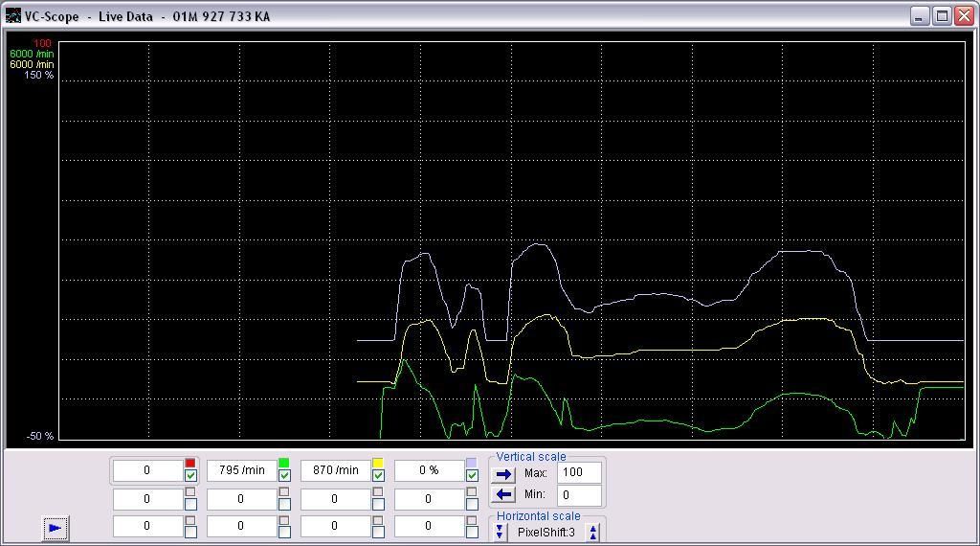Click the 870 /min value box

coord(335,470)
